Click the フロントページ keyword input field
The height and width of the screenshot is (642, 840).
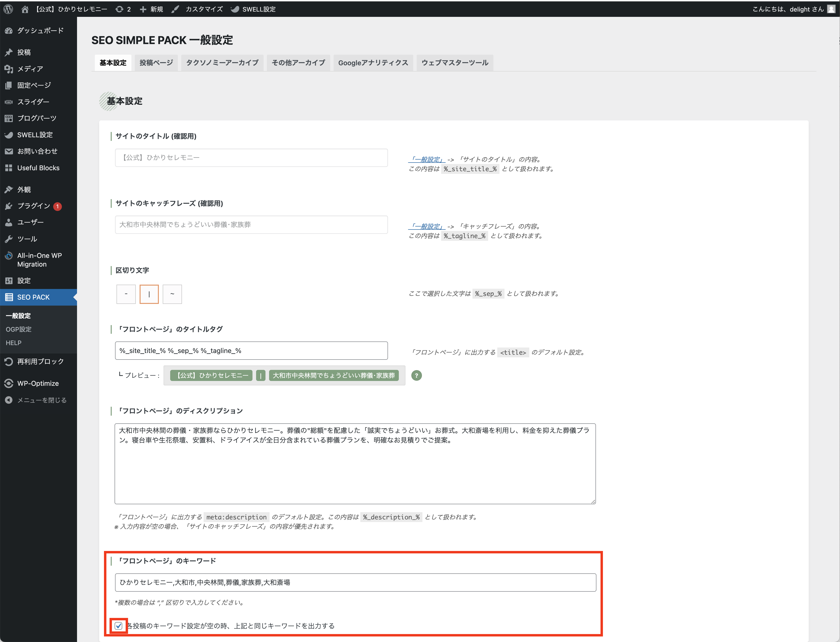click(x=356, y=582)
